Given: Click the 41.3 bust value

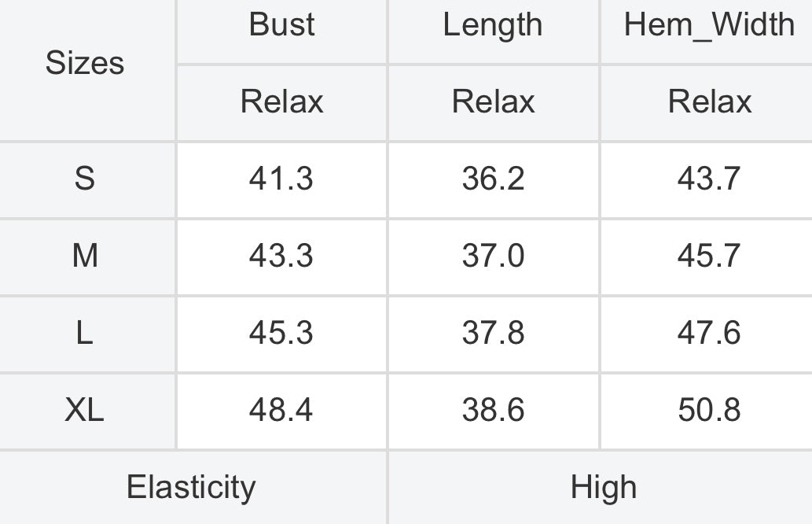Looking at the screenshot, I should point(281,179).
